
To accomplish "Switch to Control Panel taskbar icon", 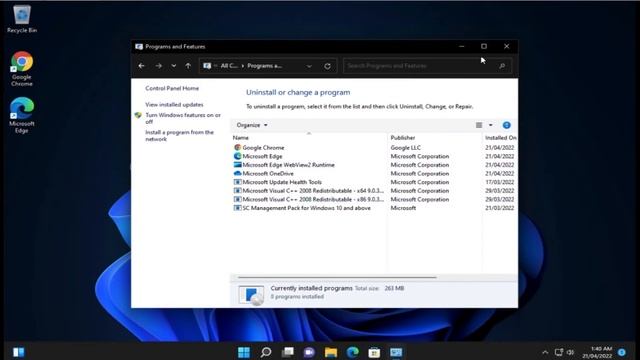I will [396, 352].
